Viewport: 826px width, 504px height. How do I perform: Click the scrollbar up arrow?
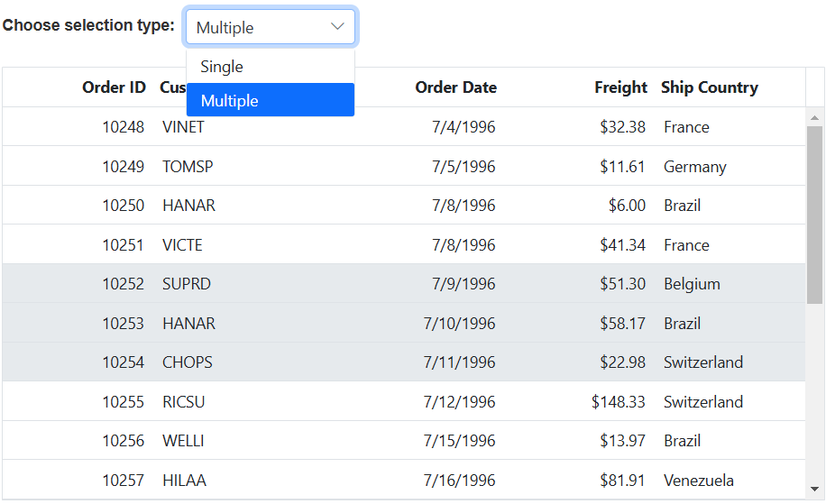(x=814, y=115)
